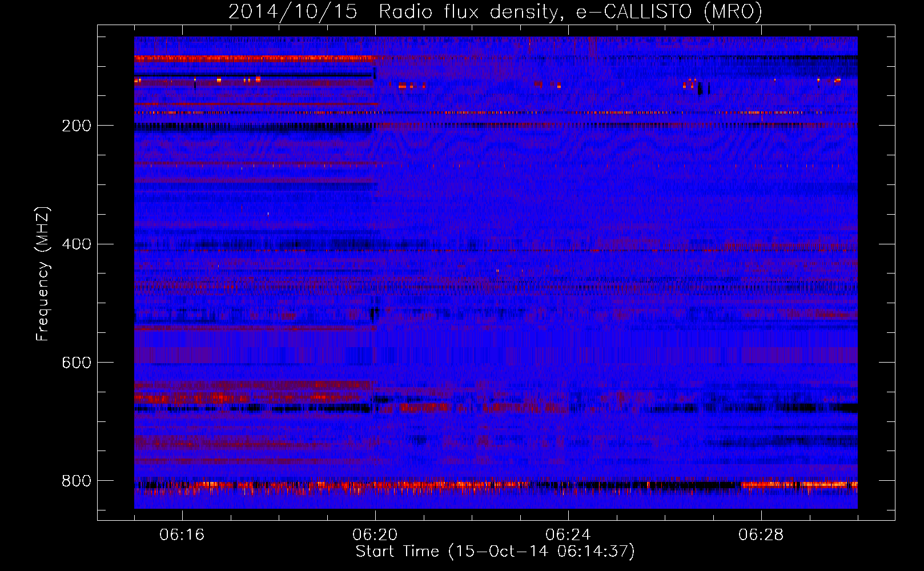Click the 06:16 time tick label
The width and height of the screenshot is (924, 571).
pos(182,535)
